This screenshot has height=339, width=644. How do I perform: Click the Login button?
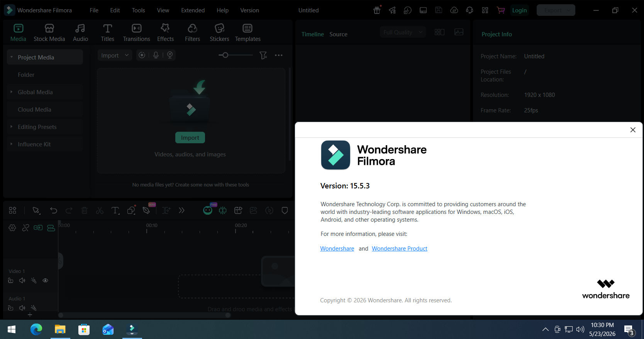click(x=519, y=10)
